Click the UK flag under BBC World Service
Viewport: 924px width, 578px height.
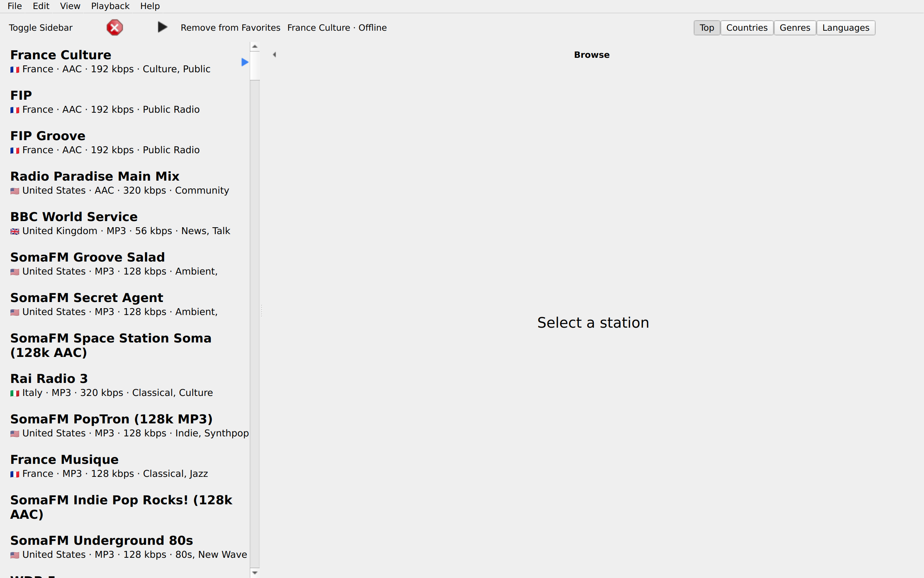pyautogui.click(x=14, y=232)
